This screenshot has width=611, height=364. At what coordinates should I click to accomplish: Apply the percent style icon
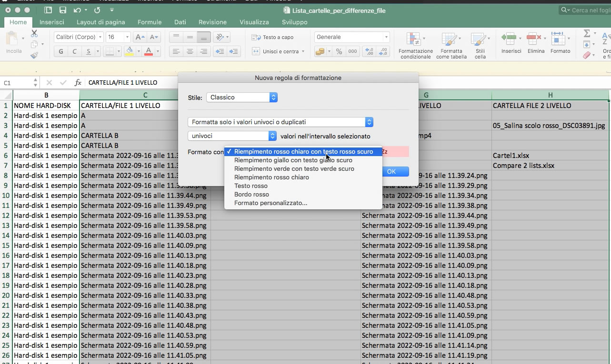point(339,51)
